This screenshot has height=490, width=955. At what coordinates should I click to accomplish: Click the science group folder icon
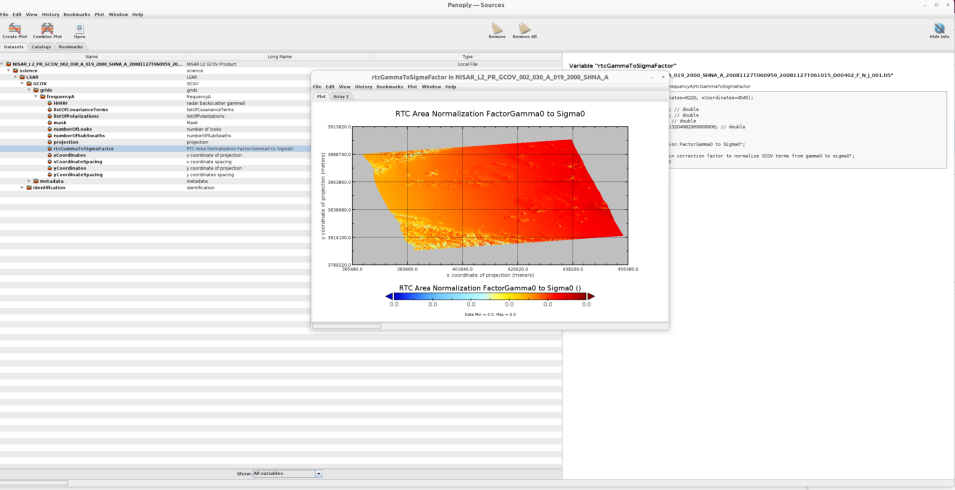(16, 71)
